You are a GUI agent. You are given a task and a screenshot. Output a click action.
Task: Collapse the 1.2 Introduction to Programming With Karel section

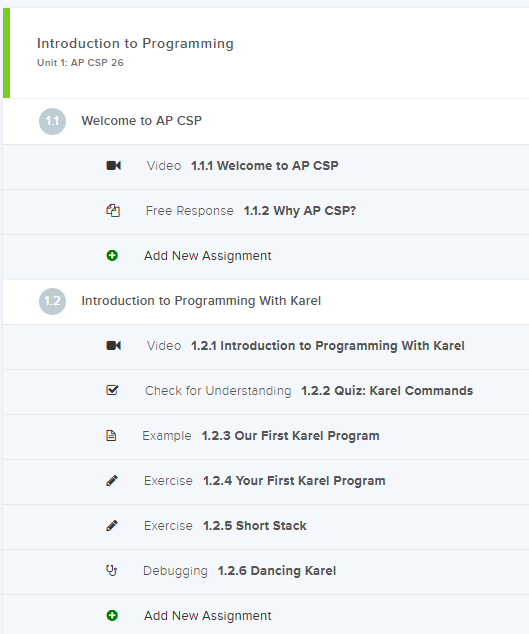click(266, 301)
